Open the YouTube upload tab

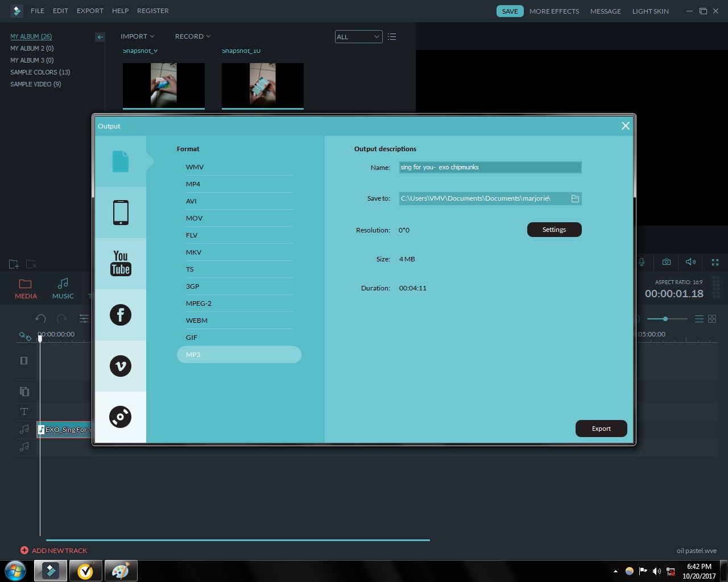tap(121, 264)
